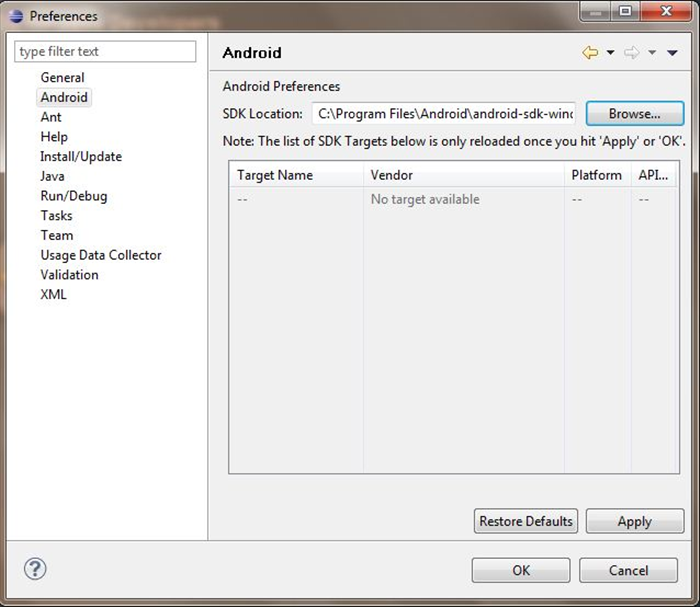
Task: Open Install/Update preferences category
Action: [81, 156]
